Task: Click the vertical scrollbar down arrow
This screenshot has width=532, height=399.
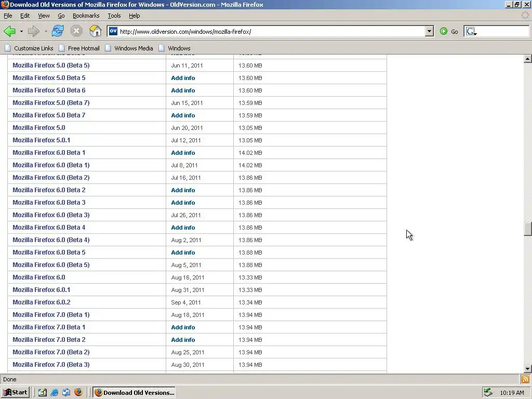Action: point(528,369)
